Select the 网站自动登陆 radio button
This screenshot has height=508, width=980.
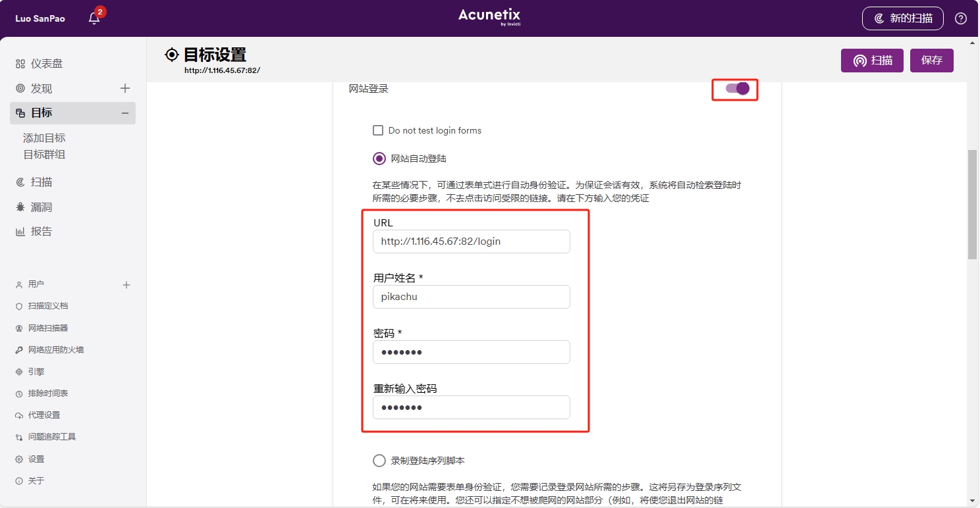click(x=379, y=159)
